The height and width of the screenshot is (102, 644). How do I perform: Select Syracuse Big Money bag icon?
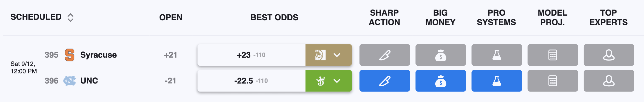pos(441,55)
